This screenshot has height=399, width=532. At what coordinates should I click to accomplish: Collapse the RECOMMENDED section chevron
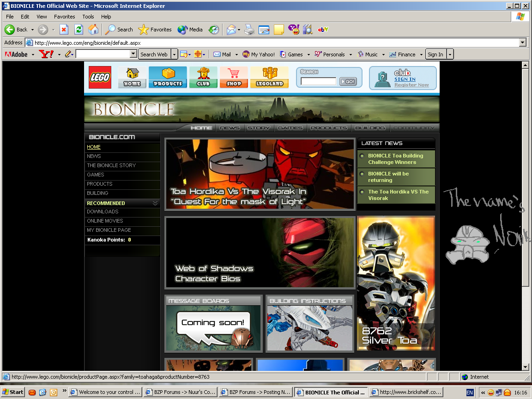click(155, 203)
